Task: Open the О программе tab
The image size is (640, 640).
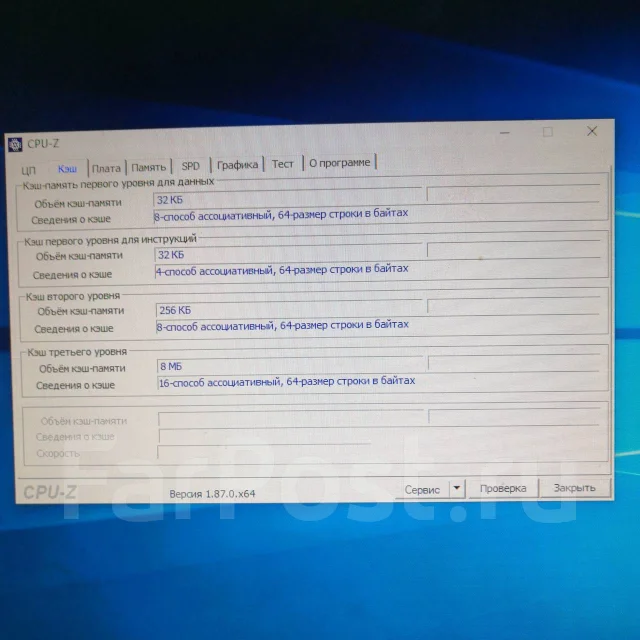Action: pyautogui.click(x=340, y=162)
